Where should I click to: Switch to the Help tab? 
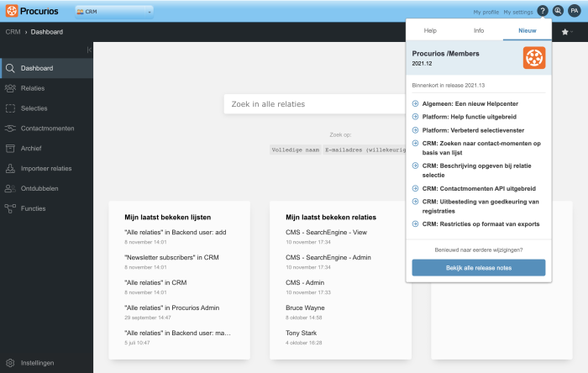[x=430, y=30]
